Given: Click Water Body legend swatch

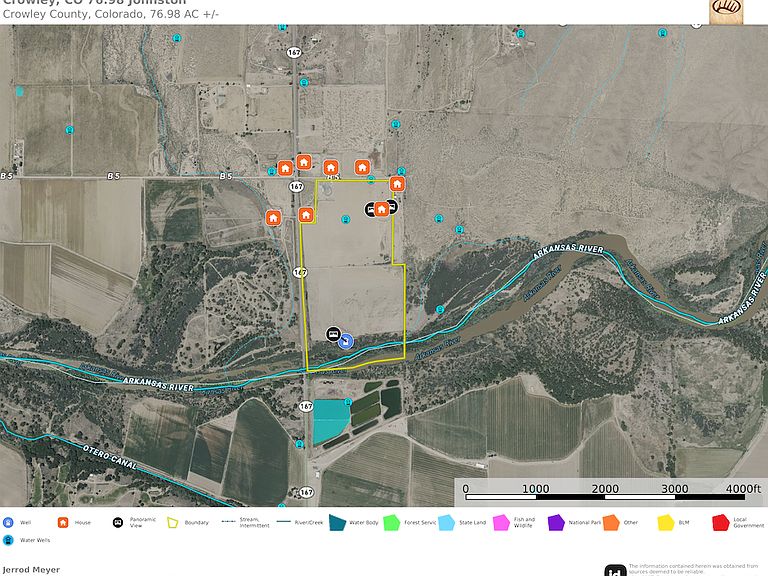Looking at the screenshot, I should click(x=337, y=523).
